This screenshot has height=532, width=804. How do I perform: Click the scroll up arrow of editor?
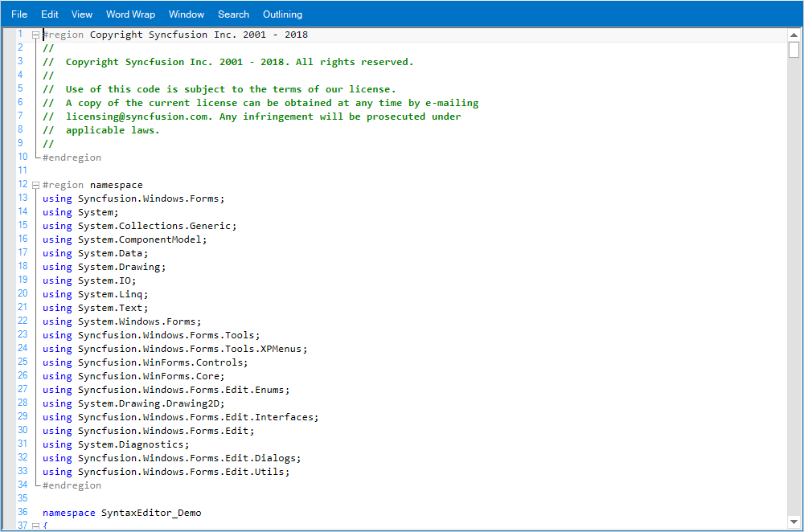point(794,35)
